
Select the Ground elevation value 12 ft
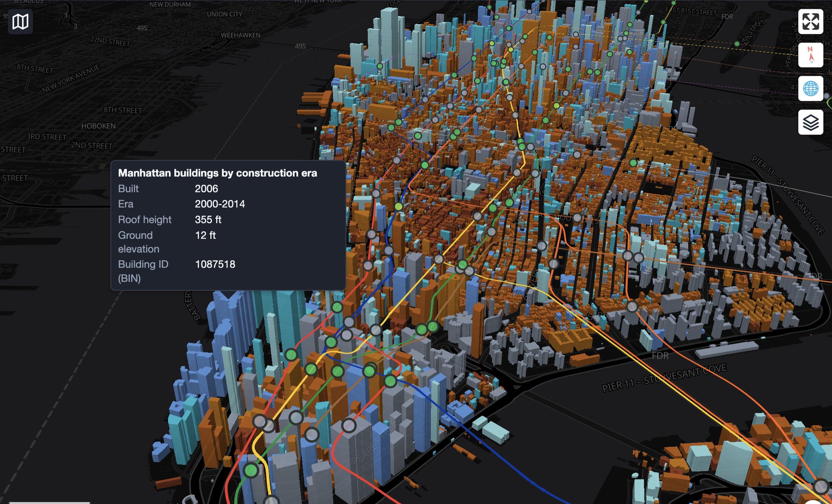205,235
